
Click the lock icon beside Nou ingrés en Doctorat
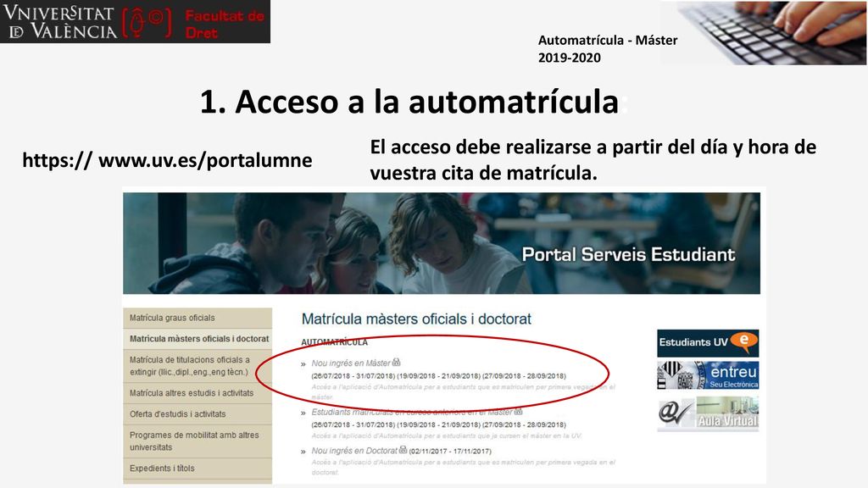pyautogui.click(x=403, y=450)
